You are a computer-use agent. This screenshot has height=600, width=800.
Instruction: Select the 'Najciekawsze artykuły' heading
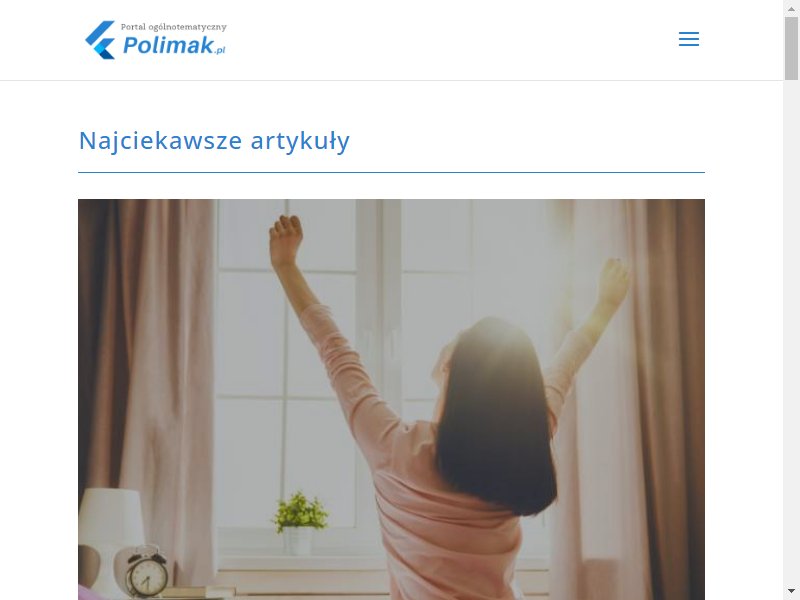pos(214,140)
